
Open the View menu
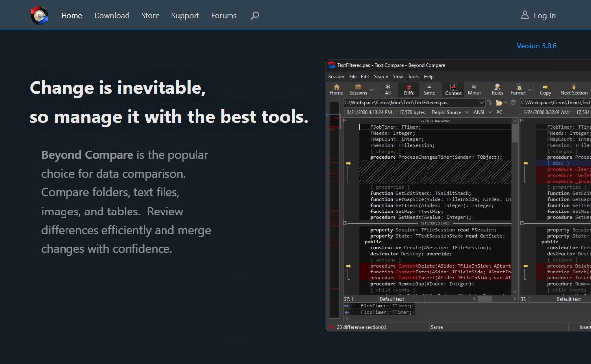point(398,77)
